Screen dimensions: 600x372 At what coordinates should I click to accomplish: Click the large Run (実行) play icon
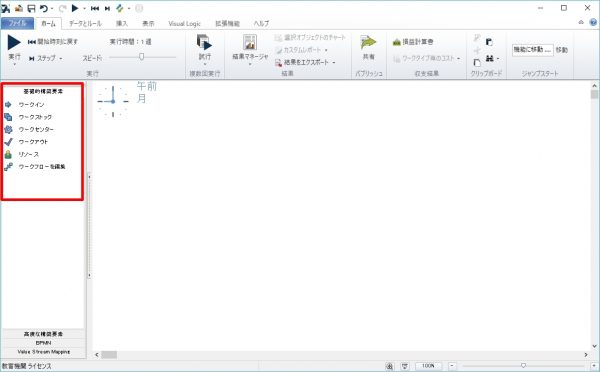pos(14,42)
